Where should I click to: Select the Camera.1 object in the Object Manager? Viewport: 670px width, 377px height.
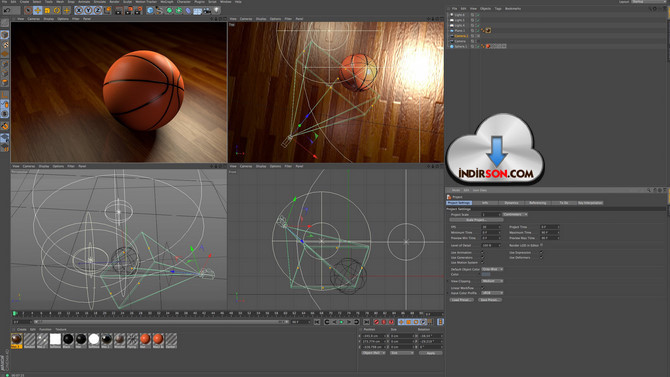(x=461, y=36)
